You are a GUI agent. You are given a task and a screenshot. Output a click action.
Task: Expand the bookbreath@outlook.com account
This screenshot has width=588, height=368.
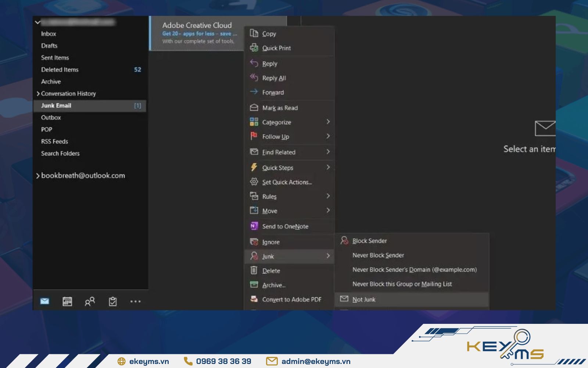point(38,176)
